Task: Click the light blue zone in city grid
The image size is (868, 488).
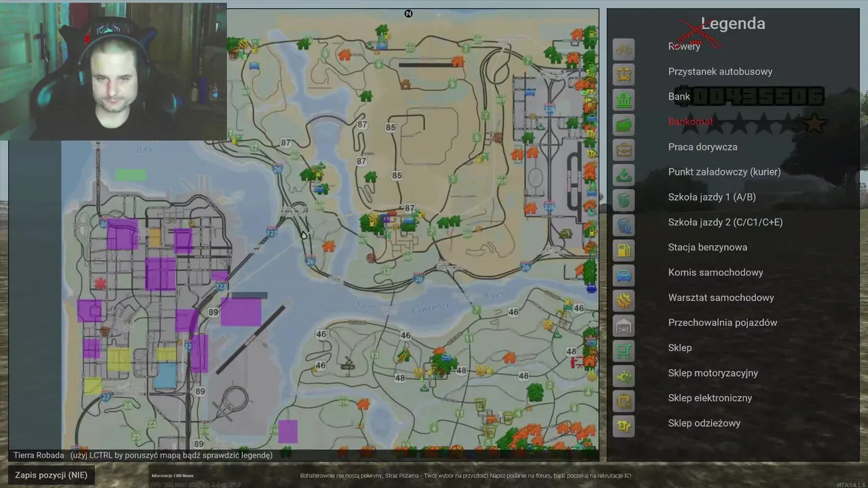Action: 165,375
